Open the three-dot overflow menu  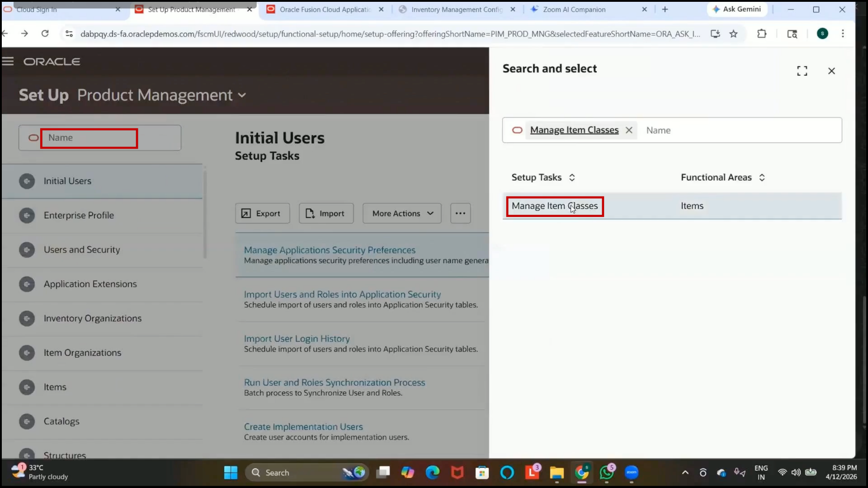(x=460, y=213)
